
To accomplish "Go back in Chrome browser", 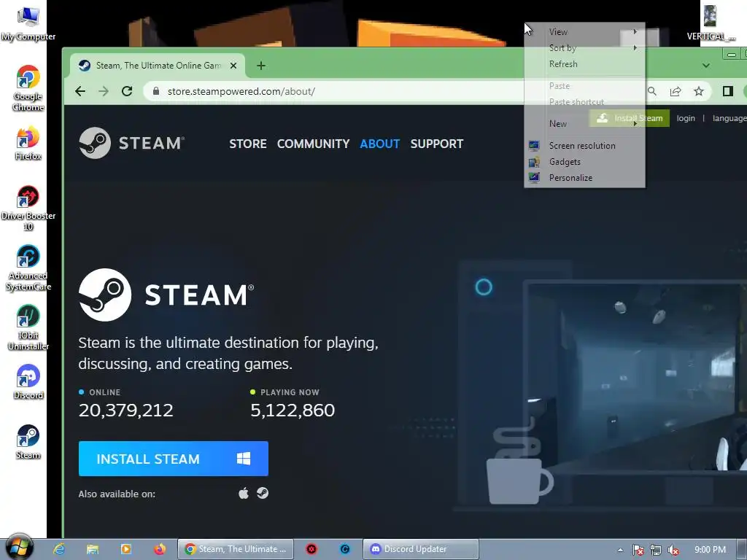I will [x=80, y=91].
